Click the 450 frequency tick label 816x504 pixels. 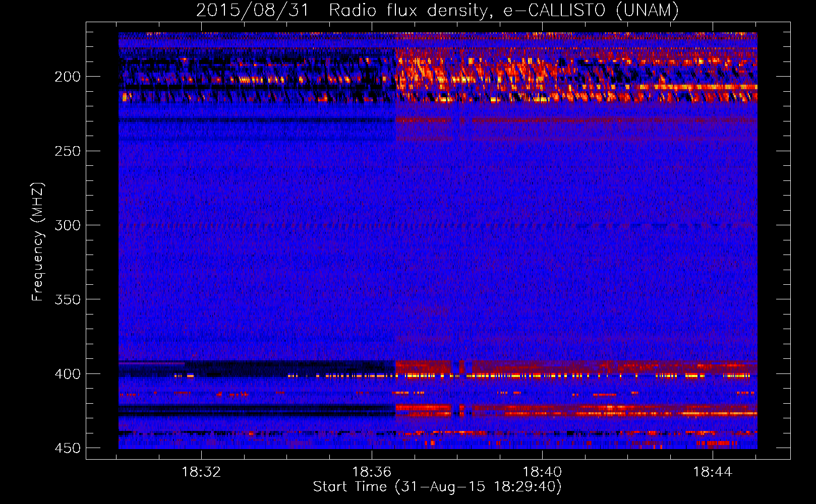(x=68, y=448)
